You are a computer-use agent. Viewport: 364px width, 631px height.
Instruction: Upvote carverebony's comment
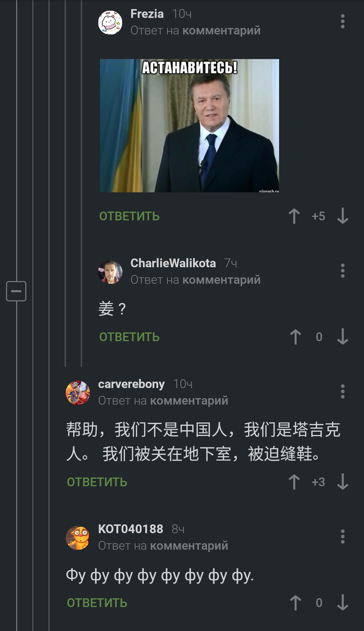tap(294, 482)
